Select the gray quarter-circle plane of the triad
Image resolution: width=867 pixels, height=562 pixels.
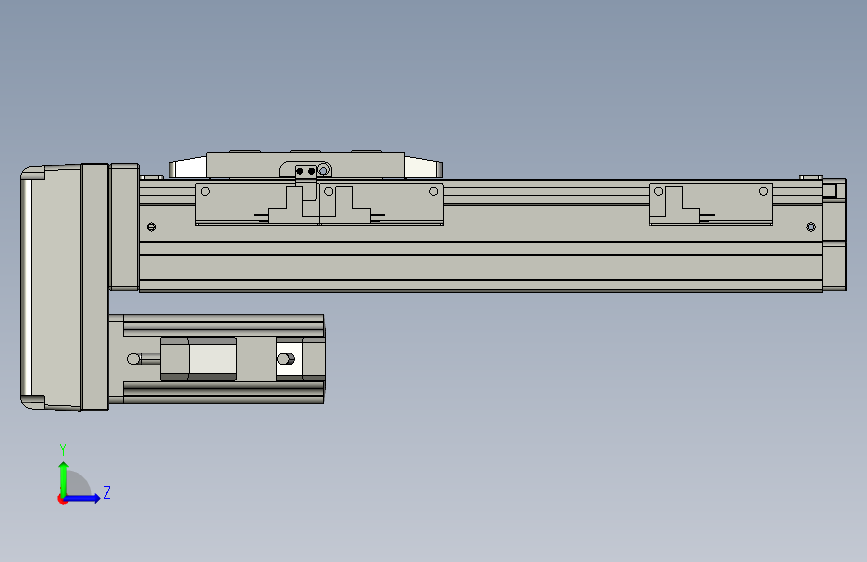coord(79,484)
